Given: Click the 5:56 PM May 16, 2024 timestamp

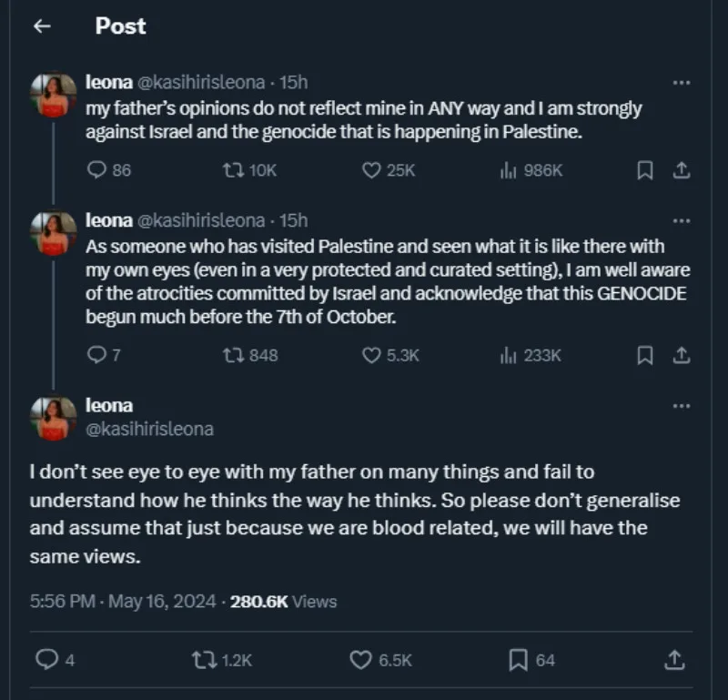Looking at the screenshot, I should (x=123, y=601).
